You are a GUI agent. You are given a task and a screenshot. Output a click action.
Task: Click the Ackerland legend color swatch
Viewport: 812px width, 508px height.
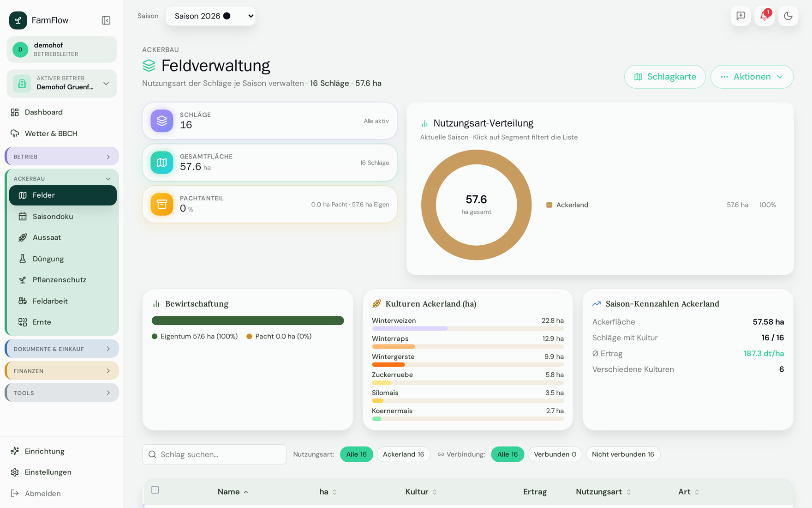click(549, 205)
